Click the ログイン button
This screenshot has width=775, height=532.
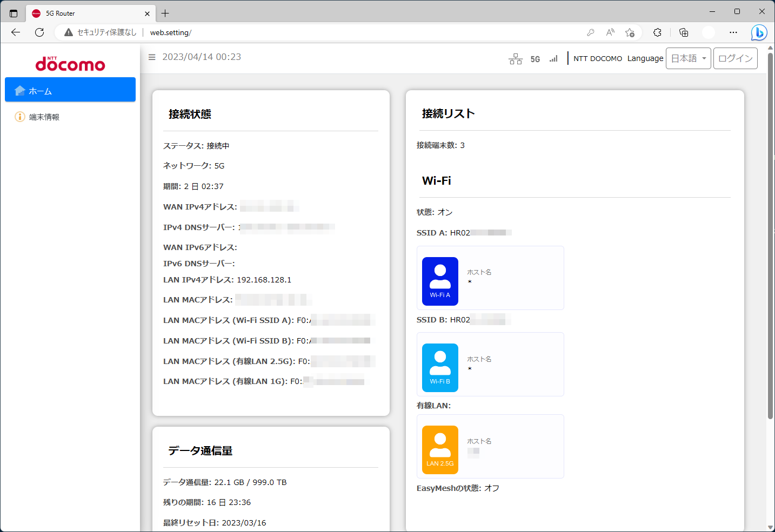click(736, 58)
